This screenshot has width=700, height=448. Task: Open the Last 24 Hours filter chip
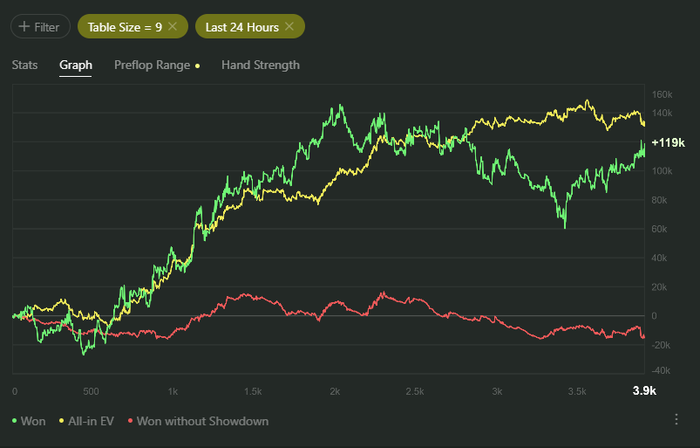(243, 26)
